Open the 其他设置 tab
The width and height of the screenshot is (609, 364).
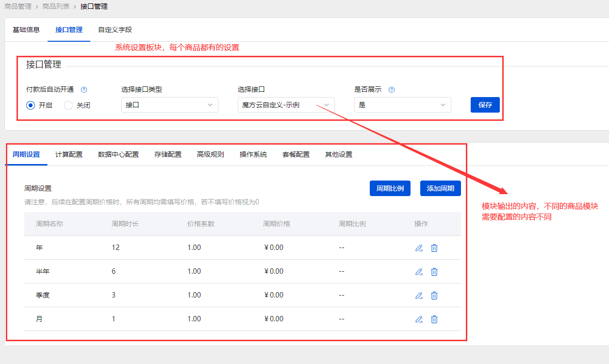pos(339,154)
